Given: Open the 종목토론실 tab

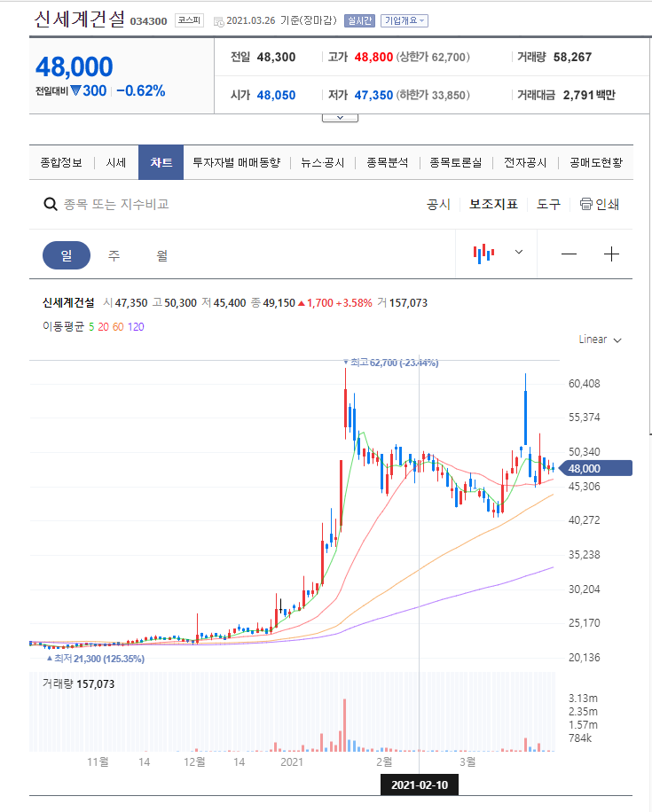Looking at the screenshot, I should click(456, 162).
